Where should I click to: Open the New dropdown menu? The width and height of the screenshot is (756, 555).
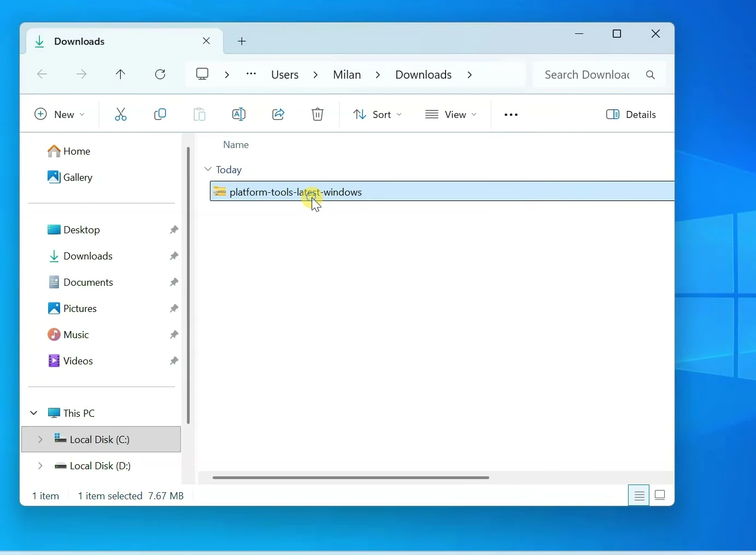pyautogui.click(x=60, y=115)
